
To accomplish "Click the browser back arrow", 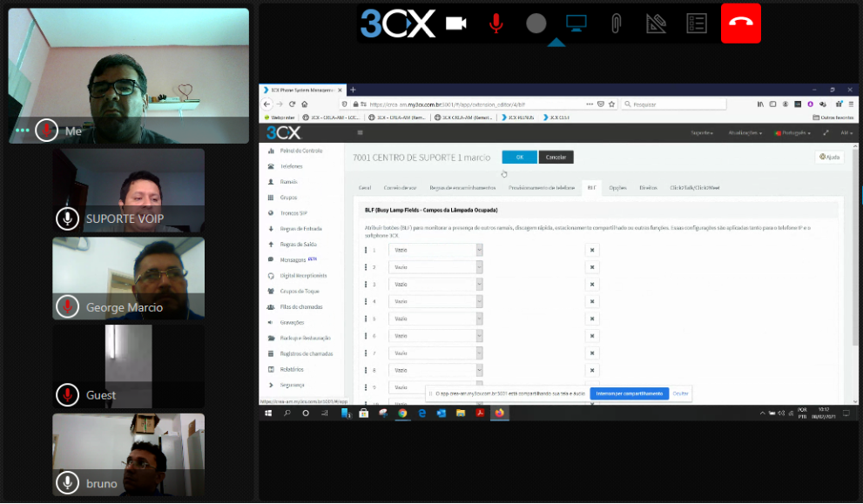I will [267, 104].
